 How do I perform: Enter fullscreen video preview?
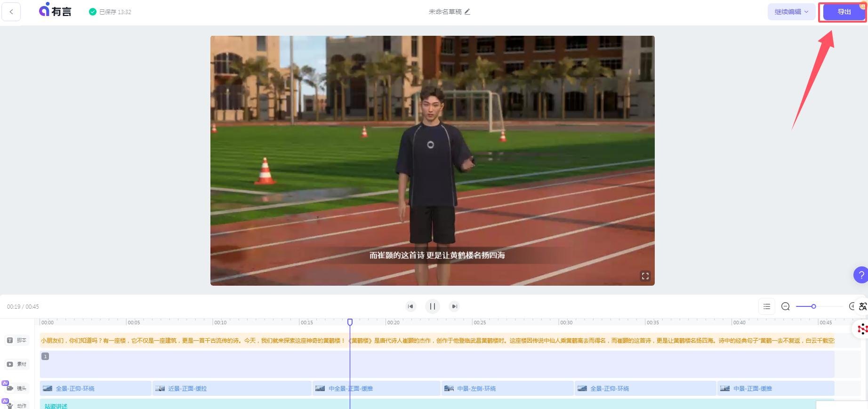[645, 276]
